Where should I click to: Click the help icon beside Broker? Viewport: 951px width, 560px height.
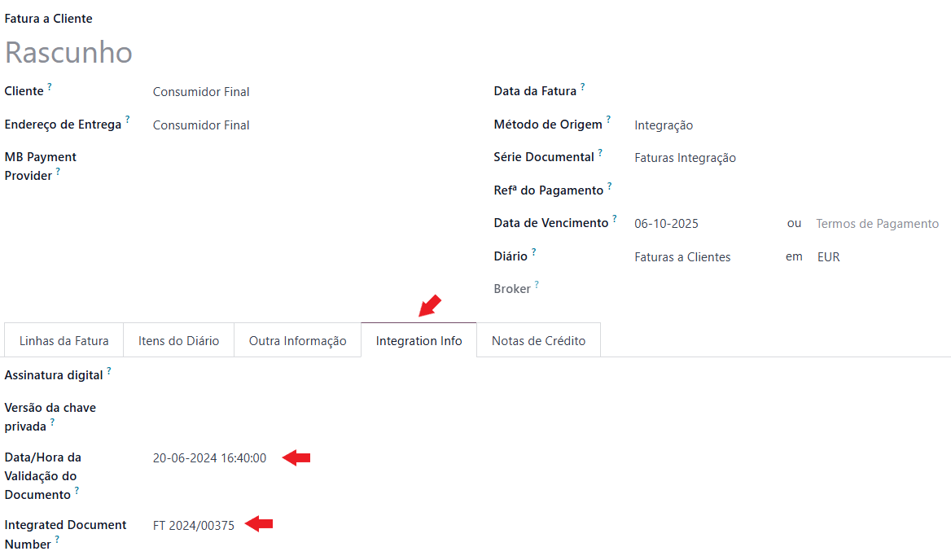(537, 285)
